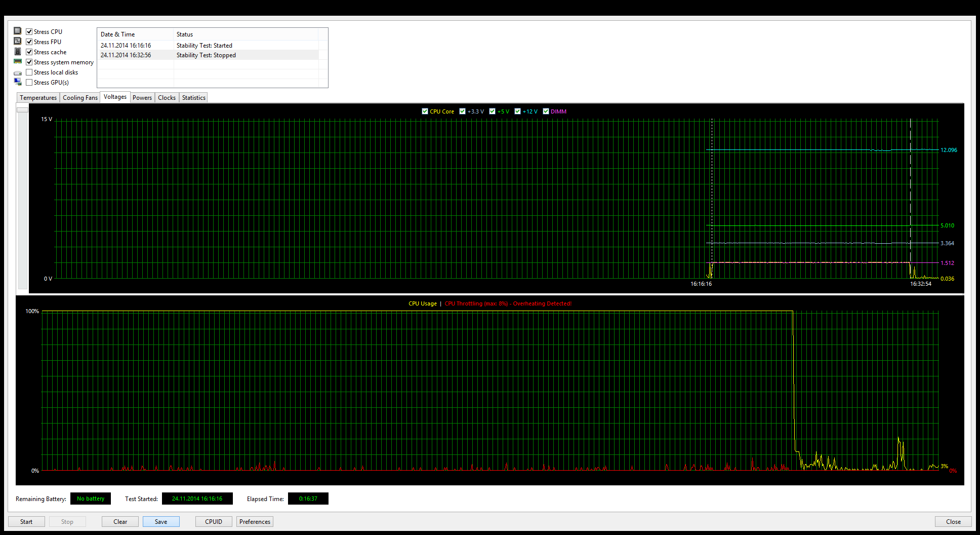Click the CPU Usage graph title
The width and height of the screenshot is (980, 535).
pos(423,303)
